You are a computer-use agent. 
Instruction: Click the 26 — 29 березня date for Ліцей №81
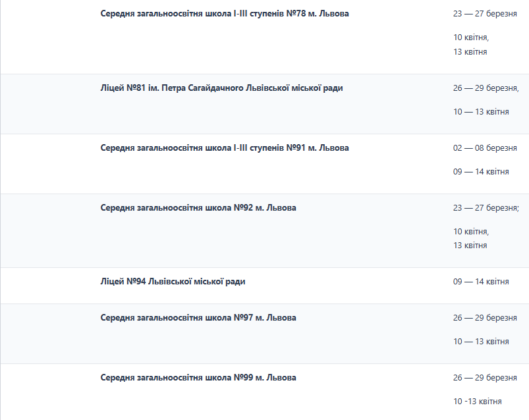[x=486, y=88]
